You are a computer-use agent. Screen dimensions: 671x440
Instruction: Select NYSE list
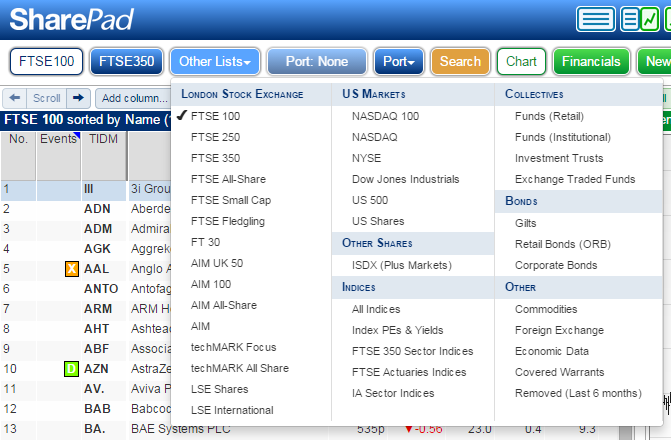[x=366, y=158]
